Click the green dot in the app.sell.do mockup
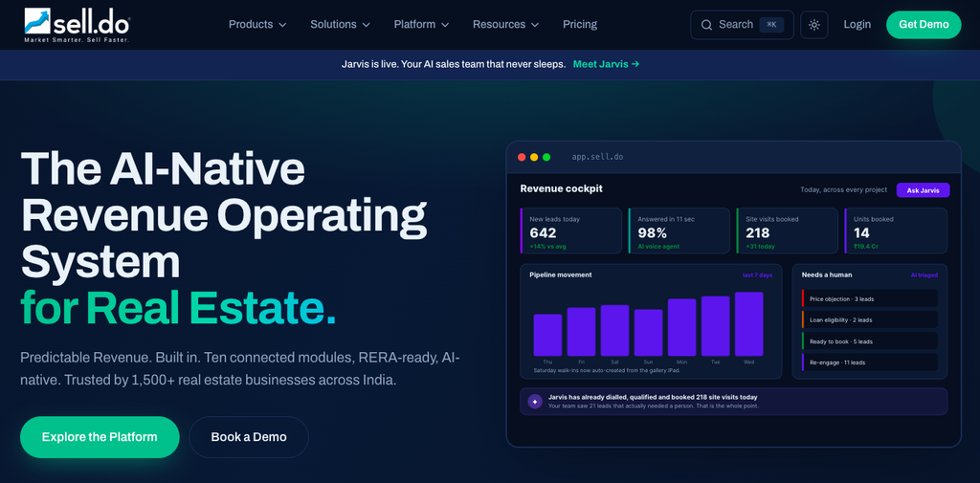 click(546, 157)
